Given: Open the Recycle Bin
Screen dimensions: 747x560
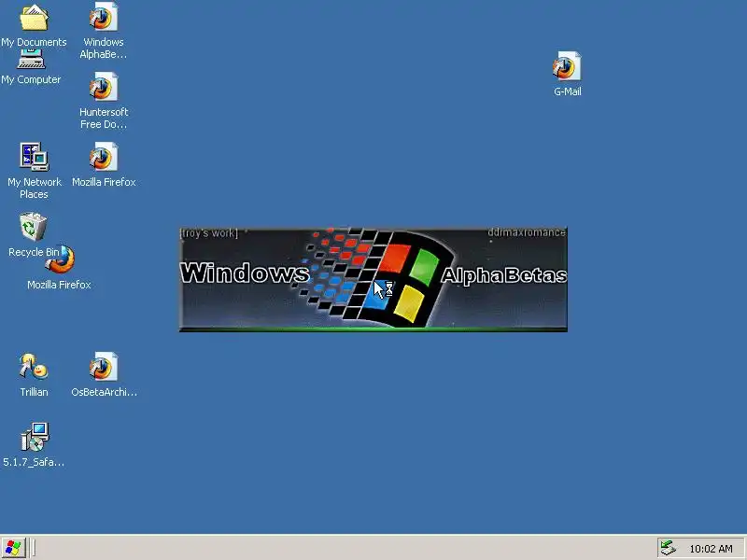Looking at the screenshot, I should click(34, 227).
